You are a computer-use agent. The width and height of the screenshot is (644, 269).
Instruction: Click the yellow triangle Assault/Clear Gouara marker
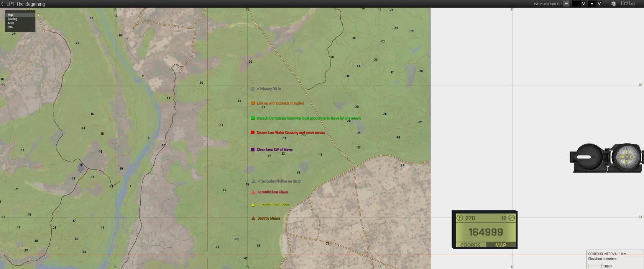253,205
